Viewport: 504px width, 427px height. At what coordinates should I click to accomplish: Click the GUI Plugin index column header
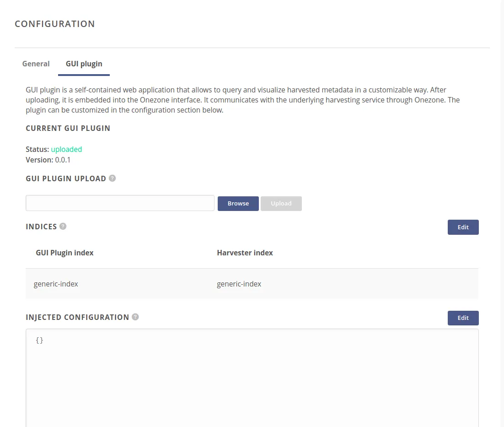[64, 253]
